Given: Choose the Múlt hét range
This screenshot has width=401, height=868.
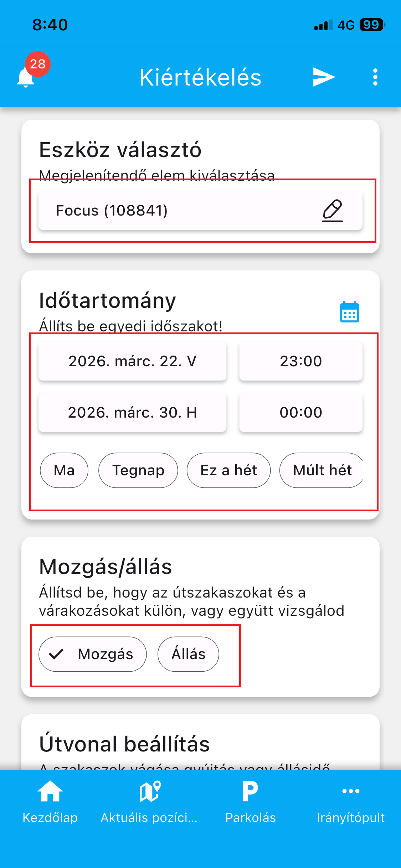Looking at the screenshot, I should coord(322,470).
